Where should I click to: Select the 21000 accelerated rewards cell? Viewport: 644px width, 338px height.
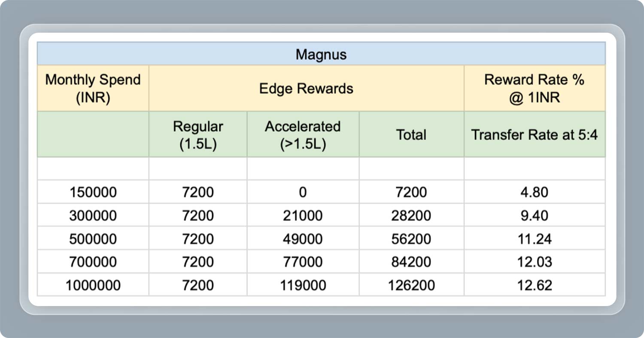click(303, 215)
